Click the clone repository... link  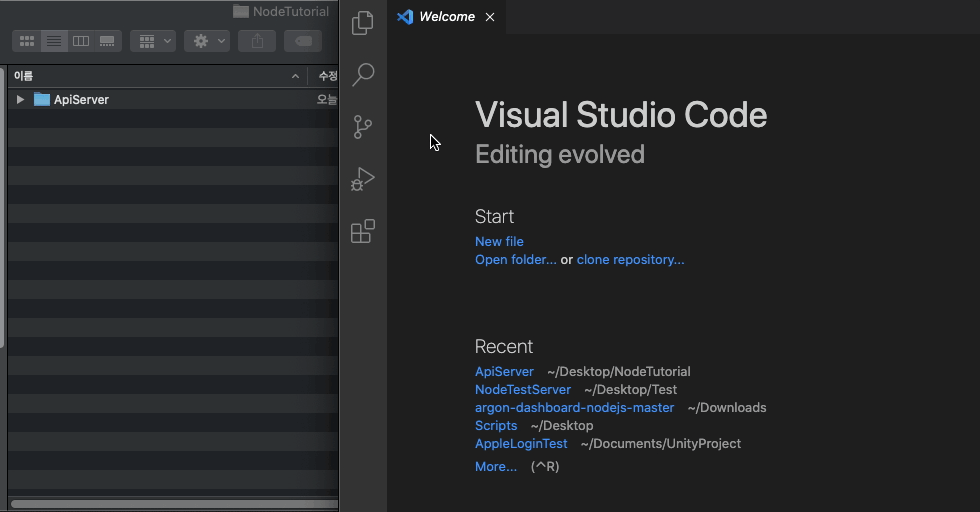click(630, 259)
